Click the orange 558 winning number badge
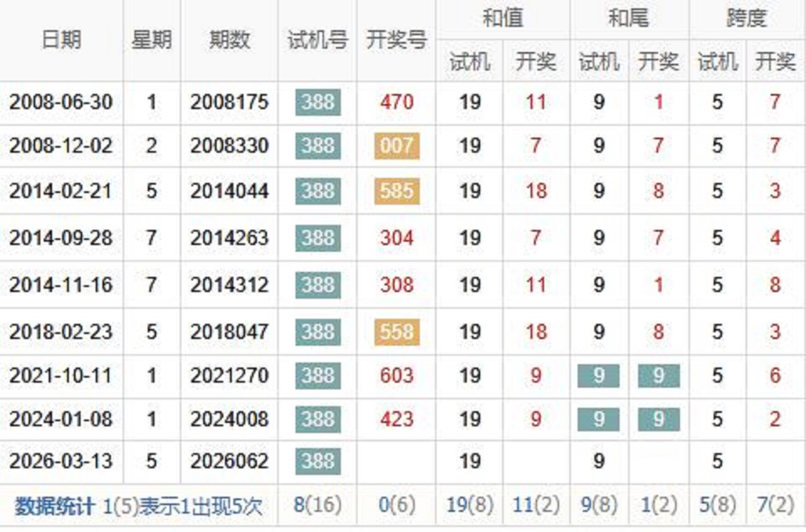This screenshot has width=806, height=532. [397, 332]
